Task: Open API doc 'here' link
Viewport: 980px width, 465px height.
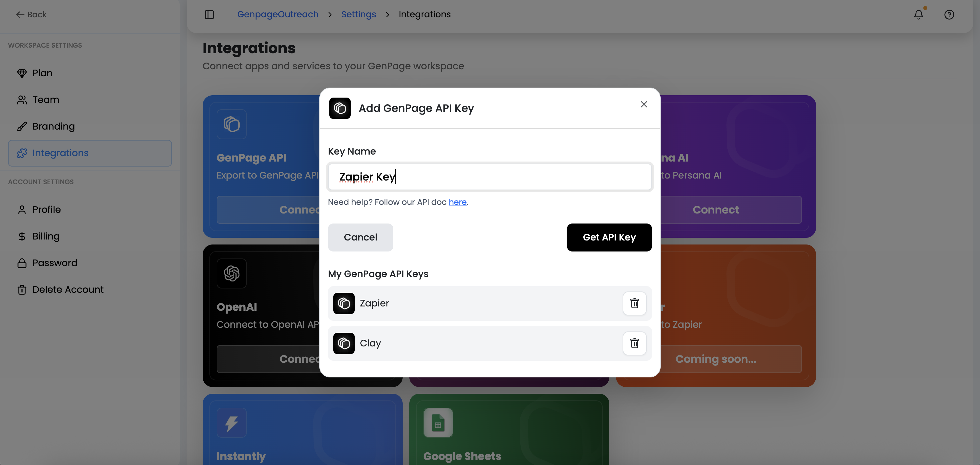Action: coord(457,202)
